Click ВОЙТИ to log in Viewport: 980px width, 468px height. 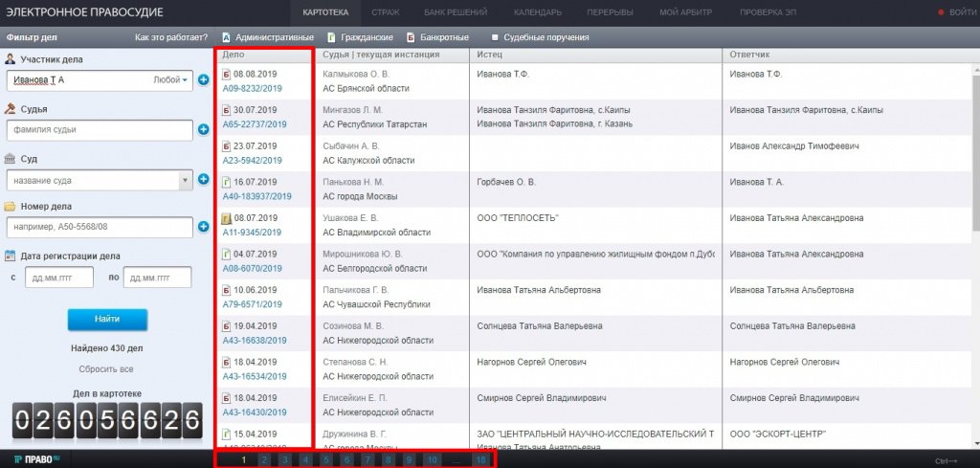957,12
